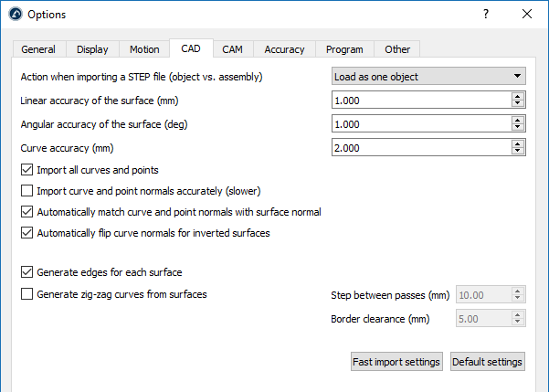Screen dimensions: 549x392
Task: Close the Options dialog window
Action: pos(526,14)
